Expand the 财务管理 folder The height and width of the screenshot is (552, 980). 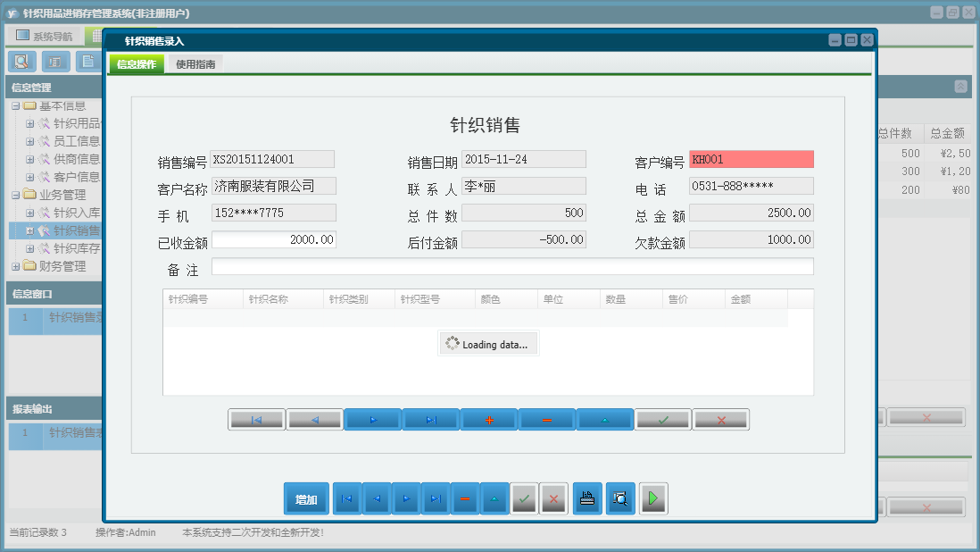tap(17, 266)
